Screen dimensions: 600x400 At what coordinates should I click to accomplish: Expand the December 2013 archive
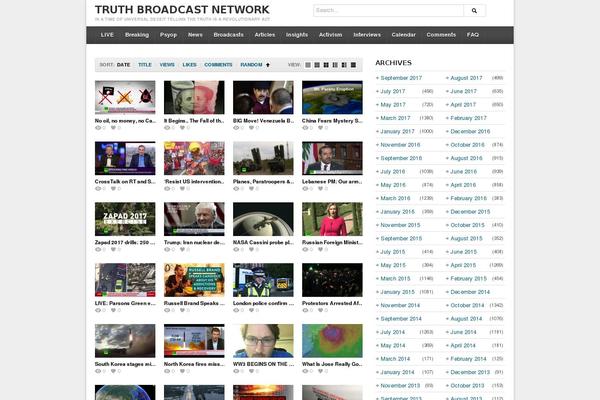470,372
